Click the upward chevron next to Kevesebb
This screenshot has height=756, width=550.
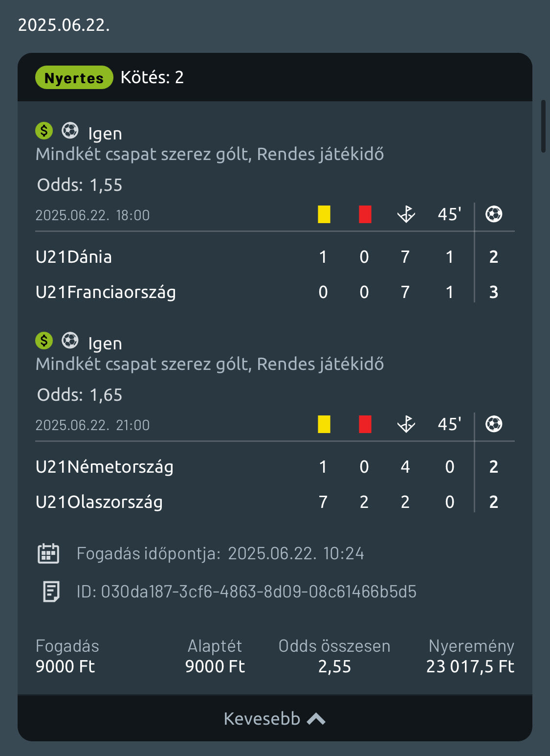[316, 718]
